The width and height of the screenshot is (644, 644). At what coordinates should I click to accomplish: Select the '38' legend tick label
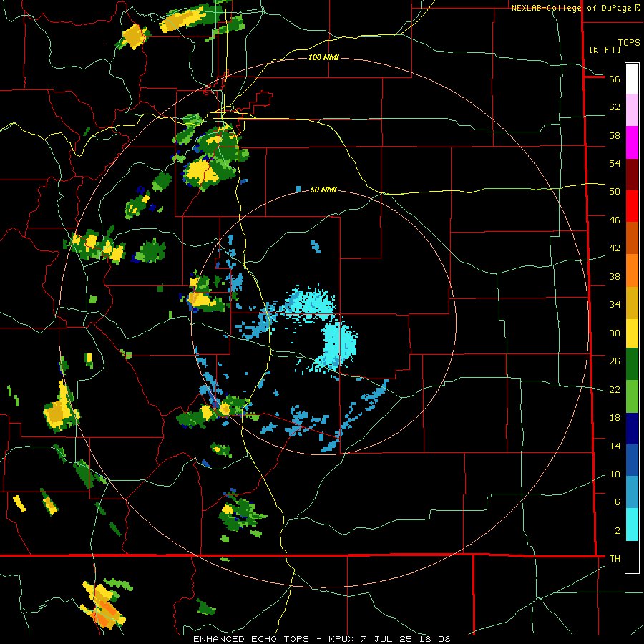615,276
